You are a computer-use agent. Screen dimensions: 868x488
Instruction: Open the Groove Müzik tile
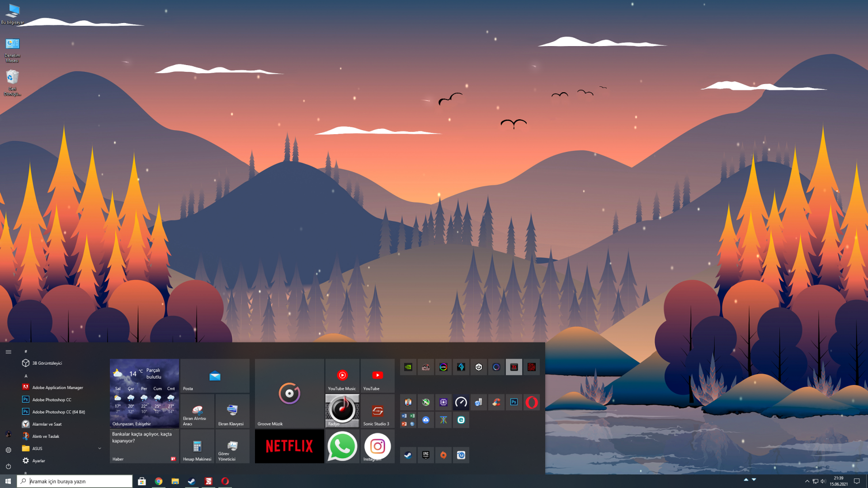click(289, 393)
